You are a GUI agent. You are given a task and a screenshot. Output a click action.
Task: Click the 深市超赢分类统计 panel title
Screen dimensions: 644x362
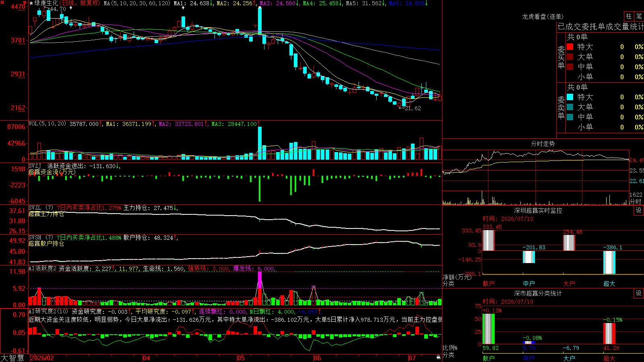click(x=538, y=293)
